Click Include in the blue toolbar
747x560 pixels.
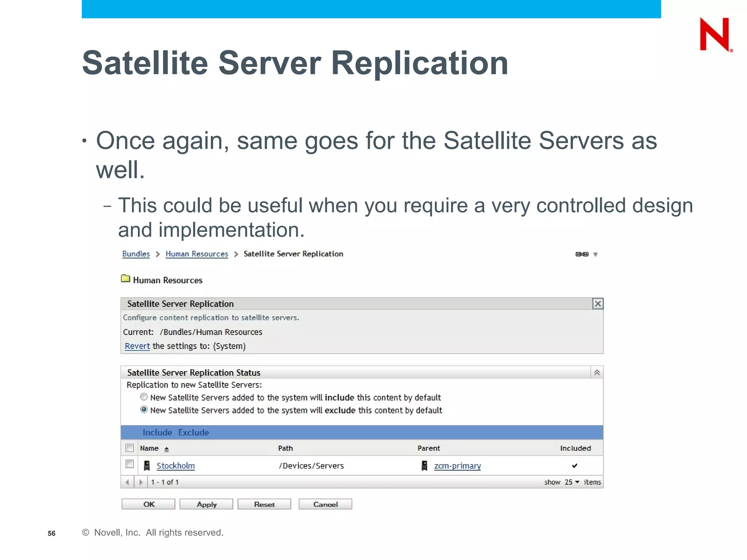pyautogui.click(x=157, y=432)
